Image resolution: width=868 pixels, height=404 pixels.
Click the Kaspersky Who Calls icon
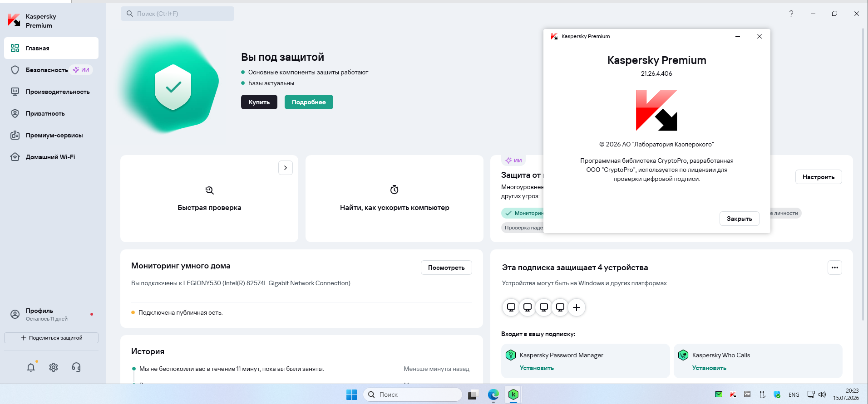683,355
